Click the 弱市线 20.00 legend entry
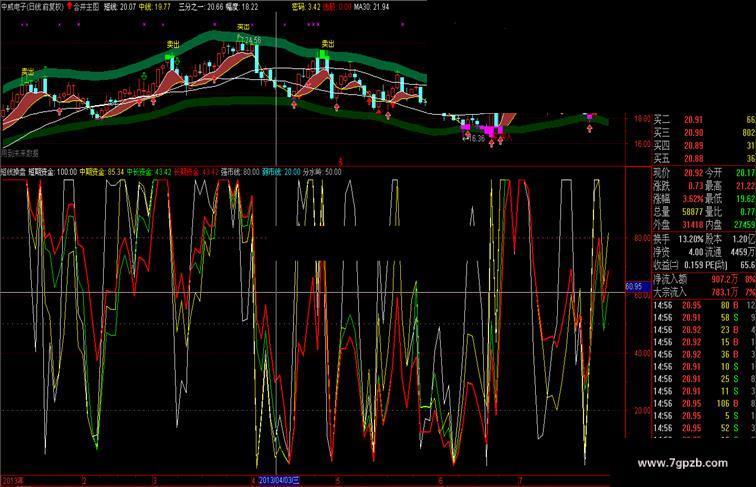756x487 pixels. [x=281, y=172]
